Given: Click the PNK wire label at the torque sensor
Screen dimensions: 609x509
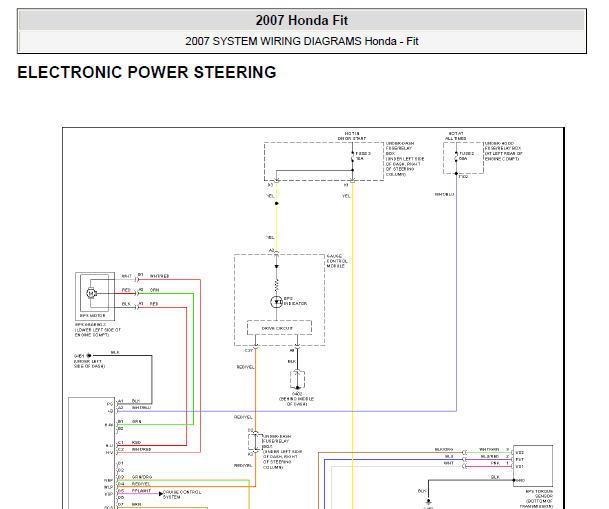Looking at the screenshot, I should pos(495,463).
